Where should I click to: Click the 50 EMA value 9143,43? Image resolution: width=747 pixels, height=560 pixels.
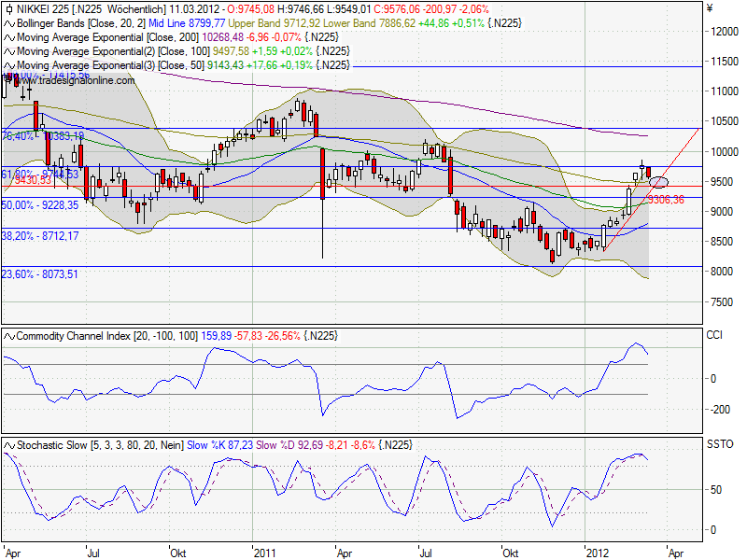225,65
